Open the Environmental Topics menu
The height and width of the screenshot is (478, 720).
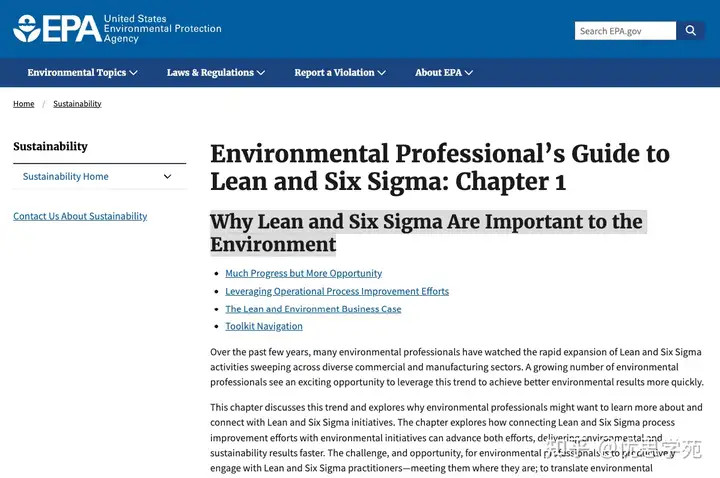point(76,73)
